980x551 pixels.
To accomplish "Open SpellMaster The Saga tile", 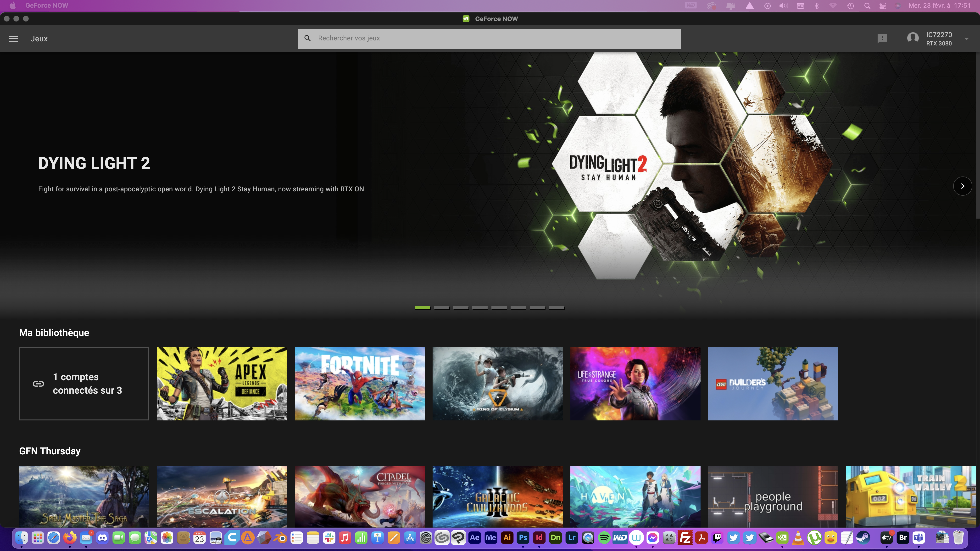I will 84,496.
